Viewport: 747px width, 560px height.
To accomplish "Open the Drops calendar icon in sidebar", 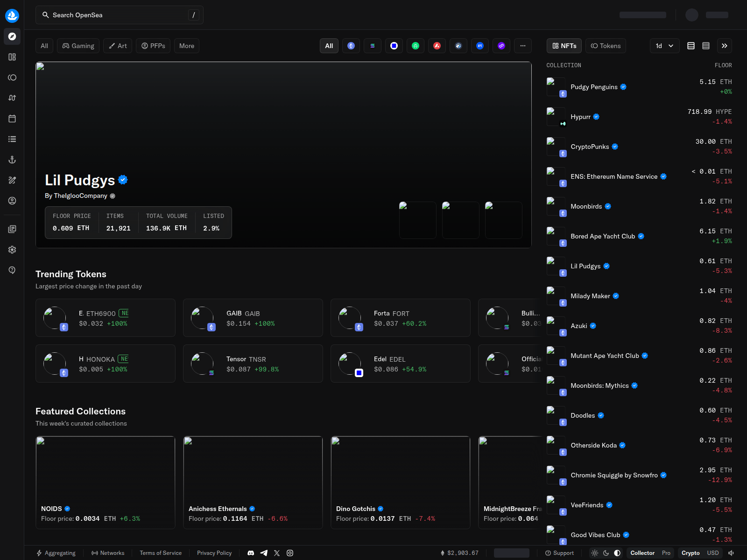I will pyautogui.click(x=12, y=119).
